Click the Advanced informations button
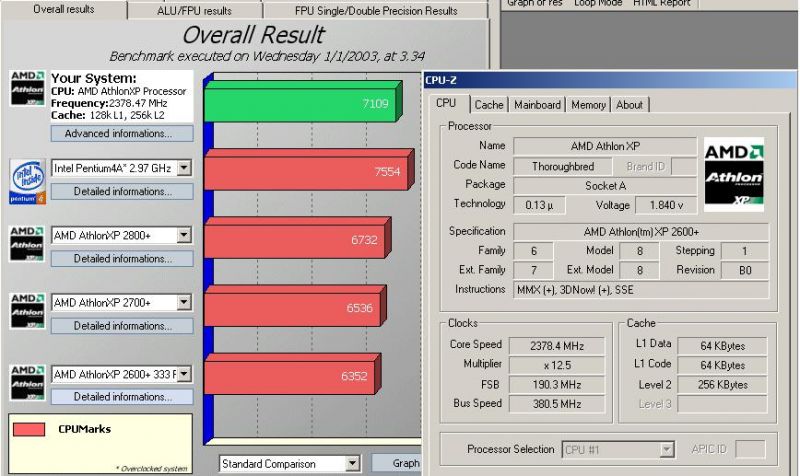 point(122,134)
